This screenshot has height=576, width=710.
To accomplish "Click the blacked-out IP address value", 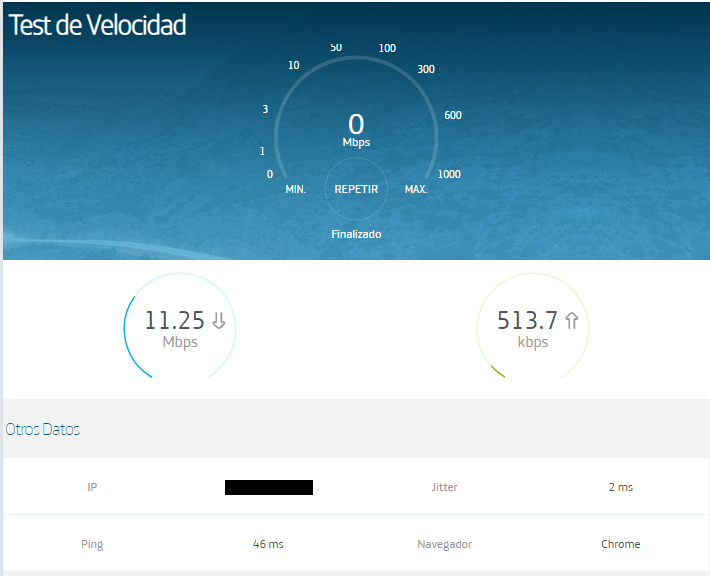I will [x=269, y=488].
